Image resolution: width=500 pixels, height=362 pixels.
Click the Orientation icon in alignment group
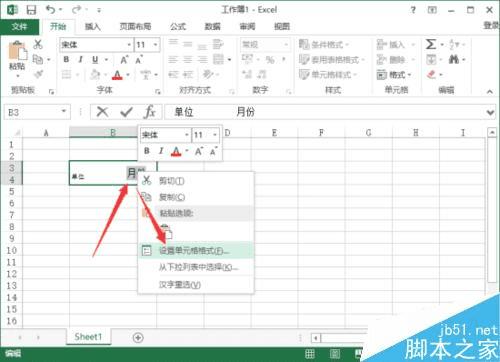click(208, 74)
